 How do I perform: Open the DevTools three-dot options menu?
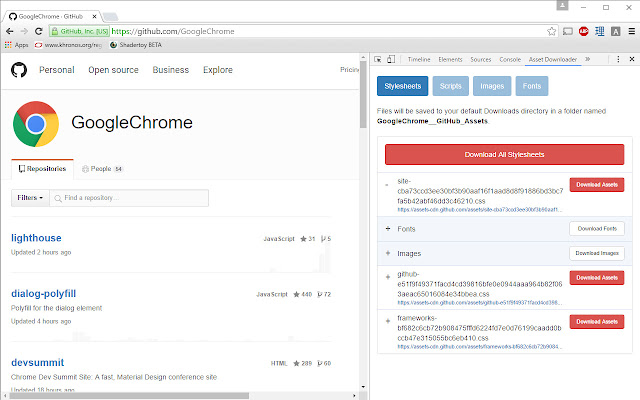(618, 59)
